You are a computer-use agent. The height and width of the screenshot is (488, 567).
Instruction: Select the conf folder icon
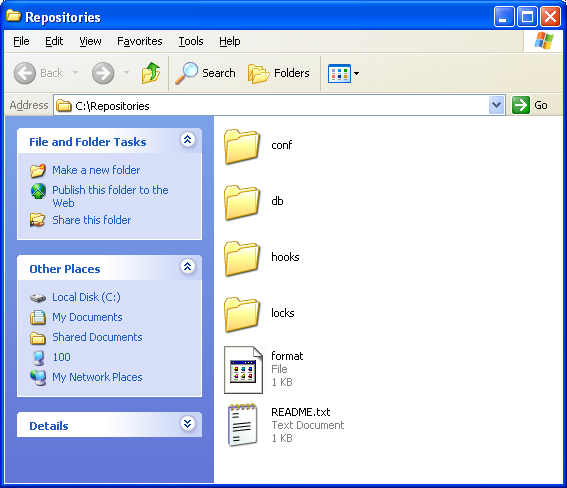(x=242, y=146)
